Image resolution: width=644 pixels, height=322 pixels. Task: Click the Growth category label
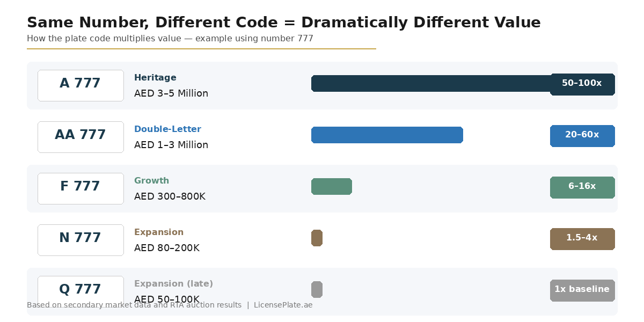tap(151, 181)
